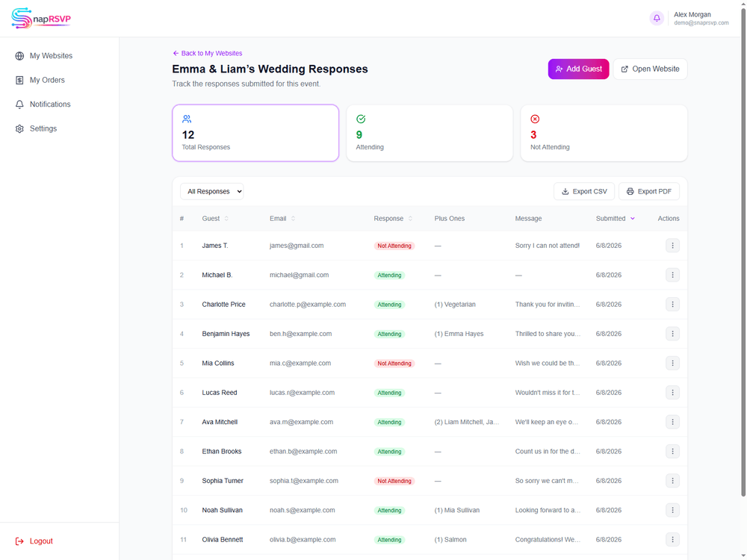Image resolution: width=747 pixels, height=560 pixels.
Task: Click '(1) Emma Hayes' plus one entry
Action: coord(459,334)
